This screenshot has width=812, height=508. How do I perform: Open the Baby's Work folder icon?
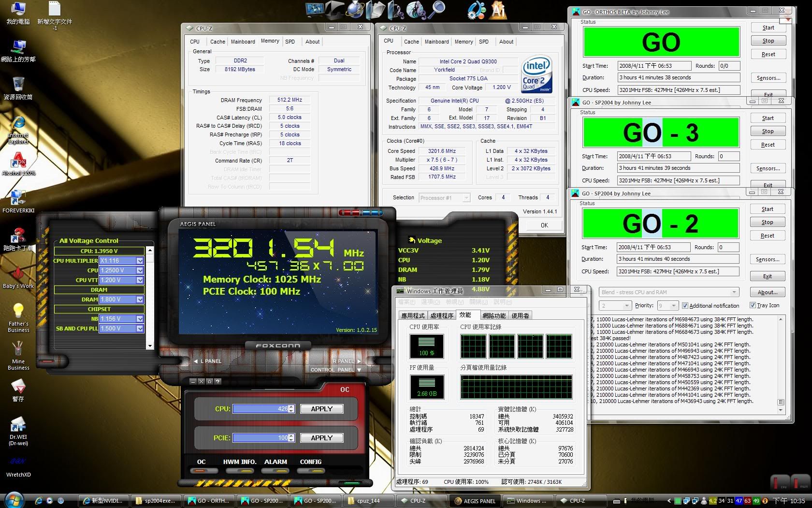point(18,278)
